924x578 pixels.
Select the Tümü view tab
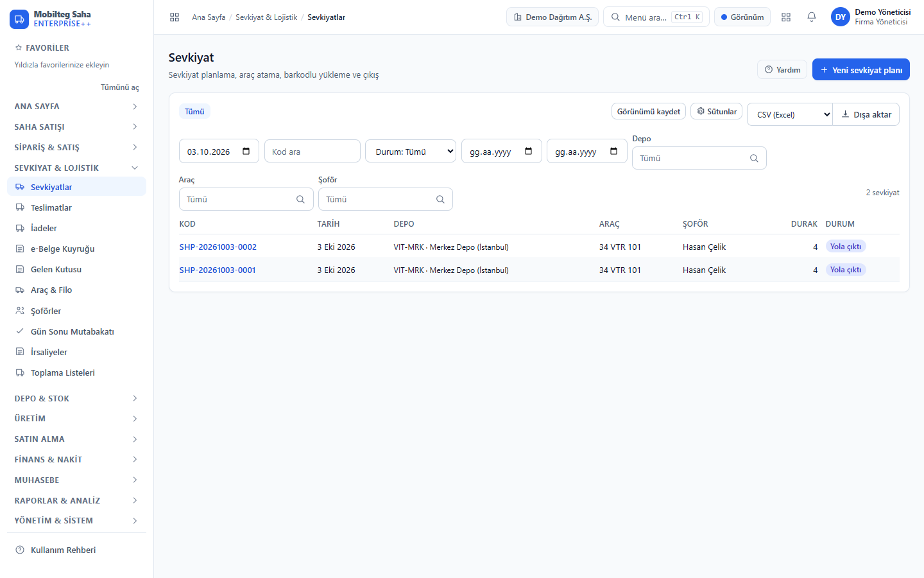point(194,111)
